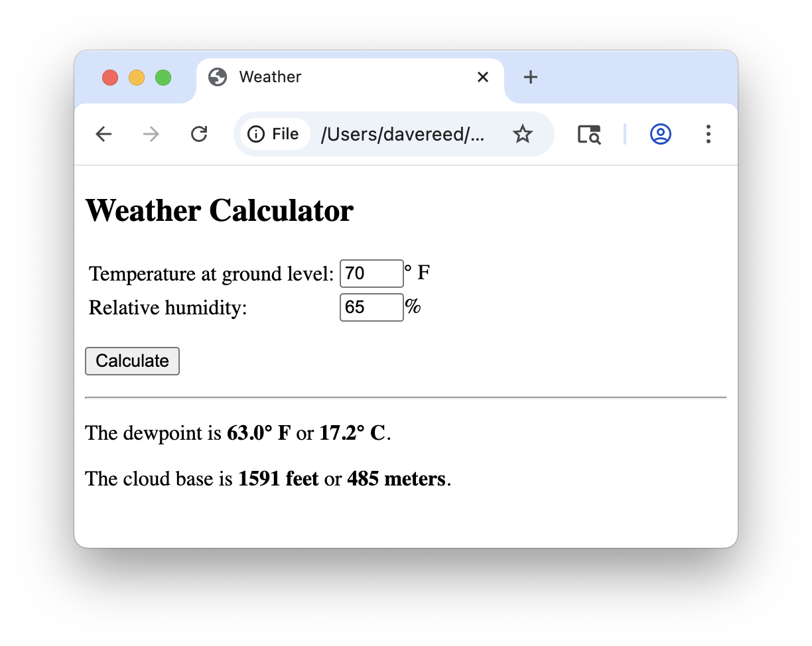Click the browser profile avatar
Screen dimensions: 812x646
pyautogui.click(x=660, y=134)
